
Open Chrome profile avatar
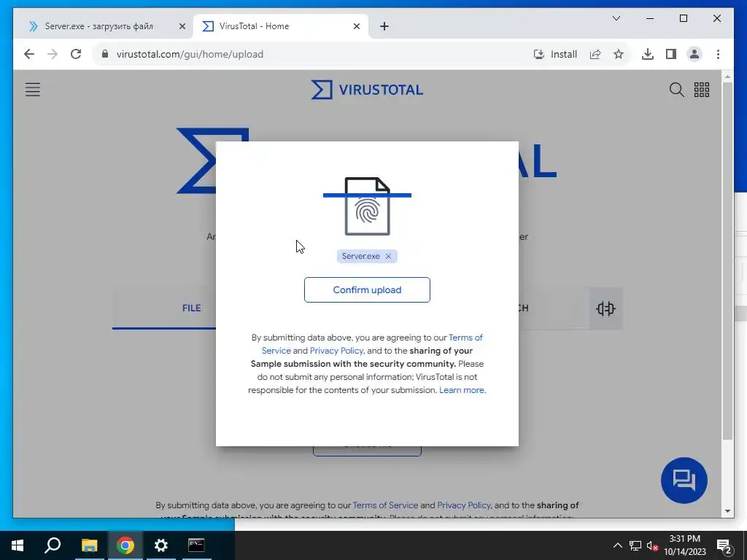[x=694, y=54]
